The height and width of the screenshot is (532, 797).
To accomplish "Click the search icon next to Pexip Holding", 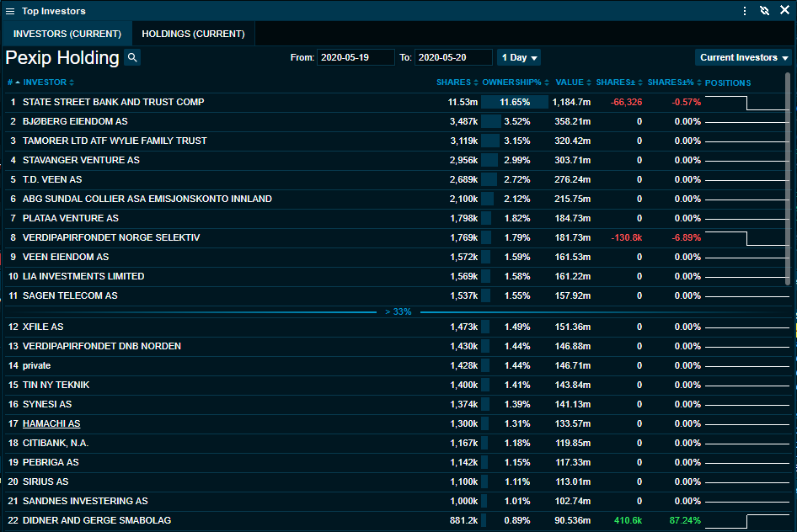I will point(132,57).
